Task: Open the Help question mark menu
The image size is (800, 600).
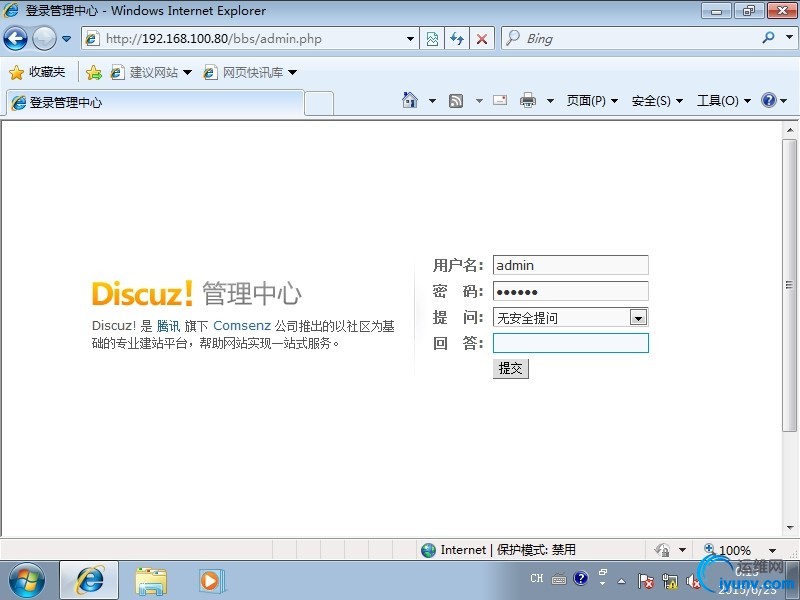Action: point(774,100)
